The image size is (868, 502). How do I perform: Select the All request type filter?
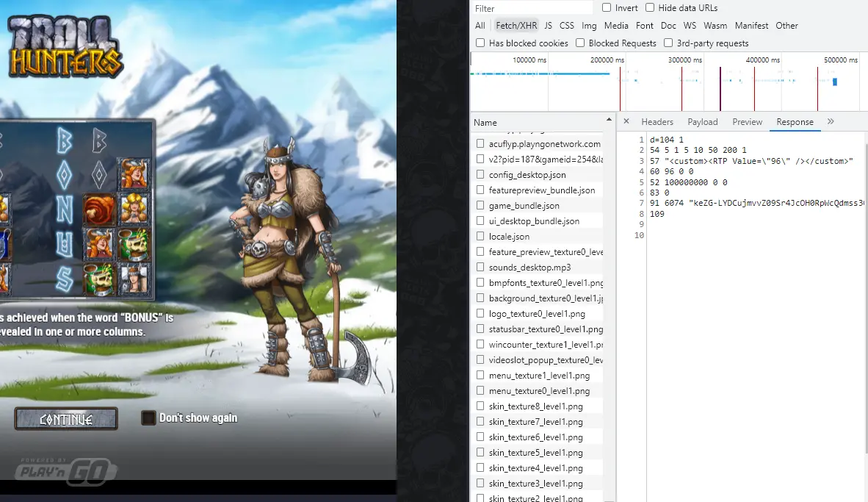tap(480, 26)
